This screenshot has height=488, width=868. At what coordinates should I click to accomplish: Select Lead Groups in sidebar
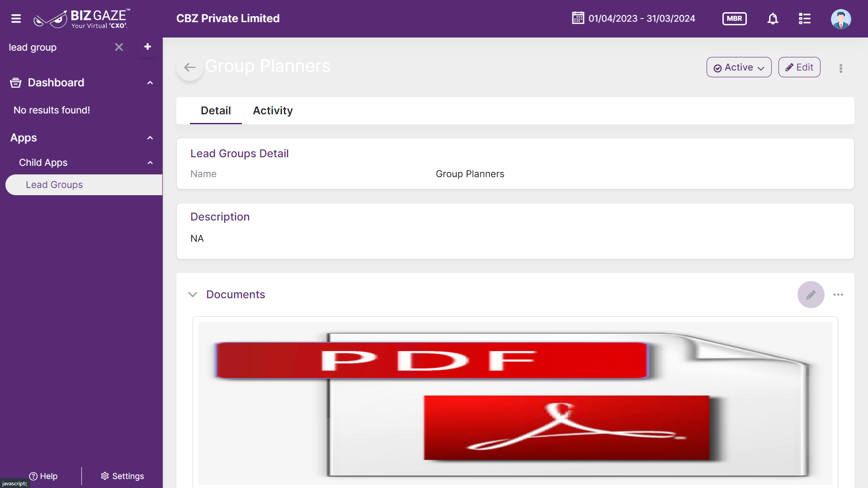click(84, 185)
